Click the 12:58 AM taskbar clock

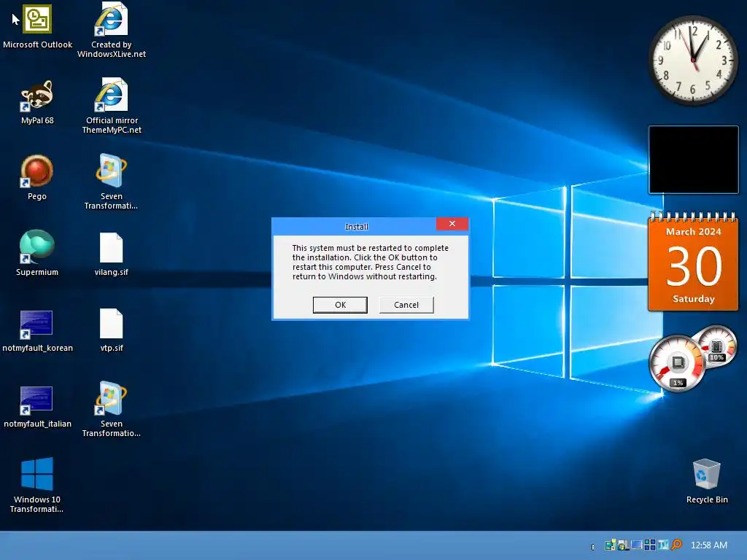click(x=709, y=545)
